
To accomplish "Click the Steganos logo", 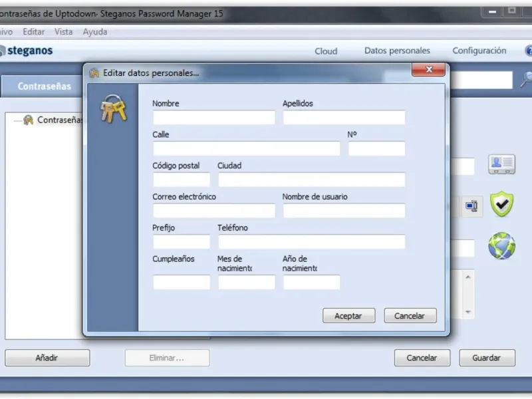I will pos(27,51).
